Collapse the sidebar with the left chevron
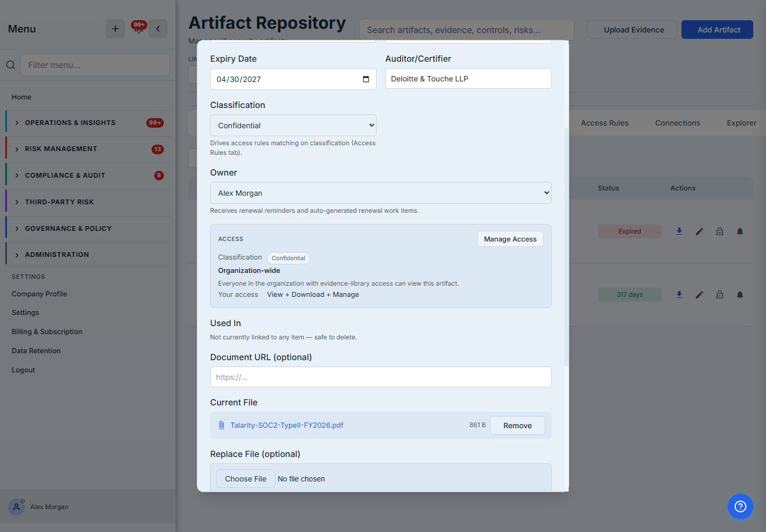766x532 pixels. click(158, 29)
